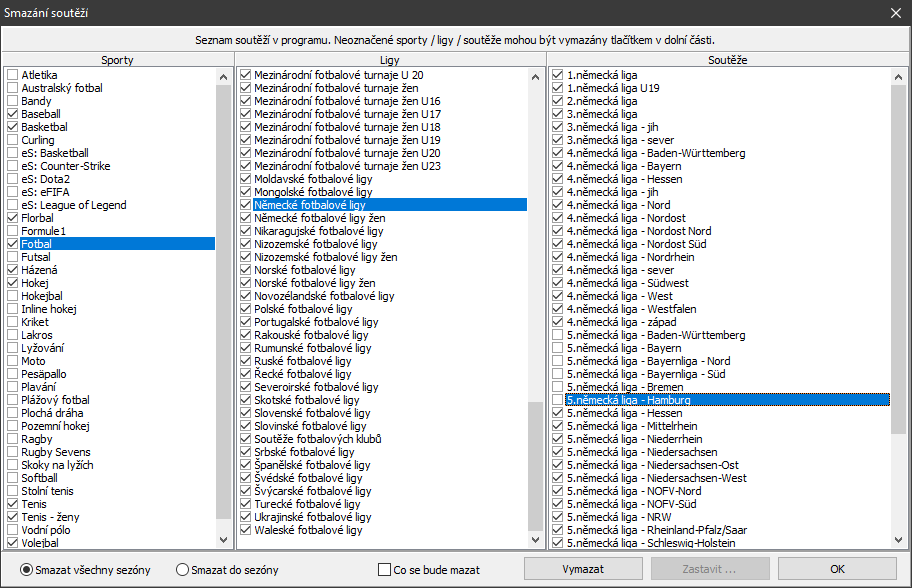Check the Atletika sport checkbox
The width and height of the screenshot is (912, 588).
click(x=12, y=75)
